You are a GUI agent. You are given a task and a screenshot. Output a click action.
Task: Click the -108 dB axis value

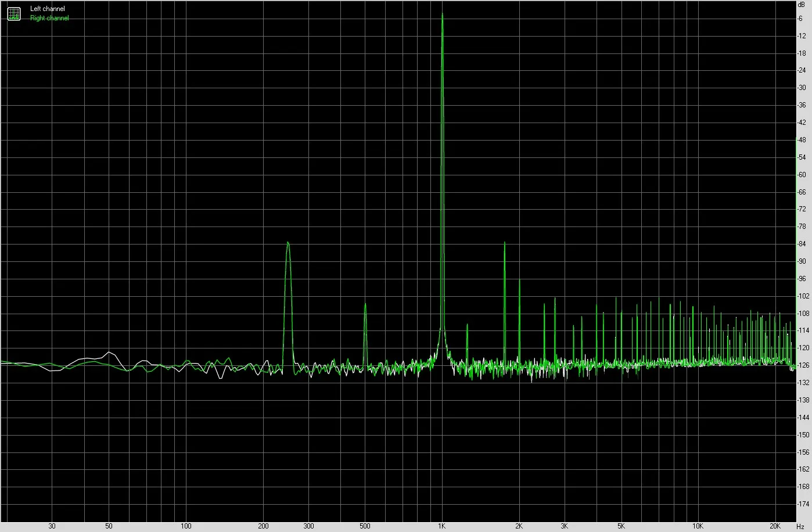coord(803,314)
